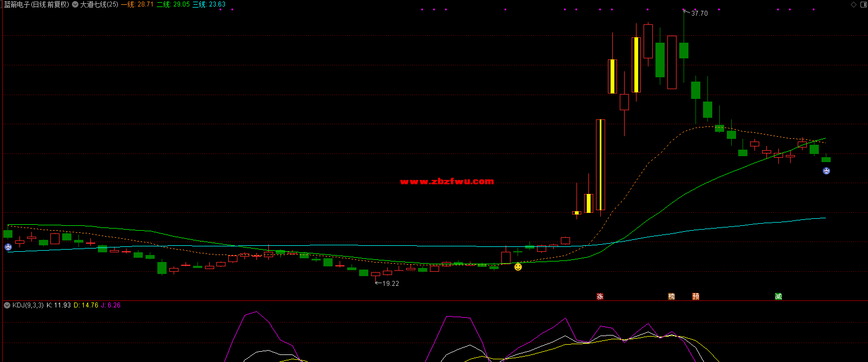Click the green 减 event marker

click(x=778, y=296)
